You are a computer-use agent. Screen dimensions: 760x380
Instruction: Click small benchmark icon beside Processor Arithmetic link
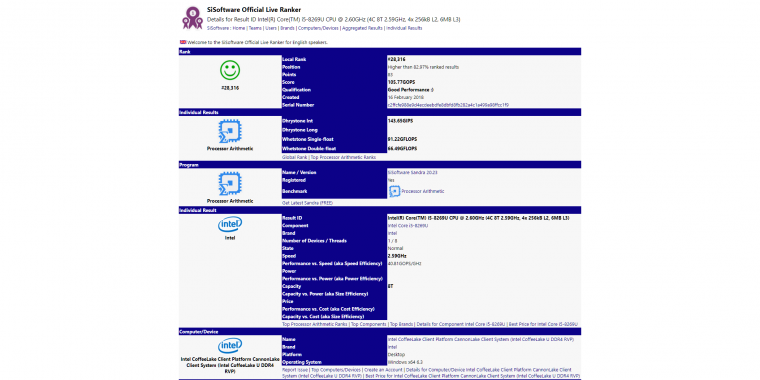point(394,191)
